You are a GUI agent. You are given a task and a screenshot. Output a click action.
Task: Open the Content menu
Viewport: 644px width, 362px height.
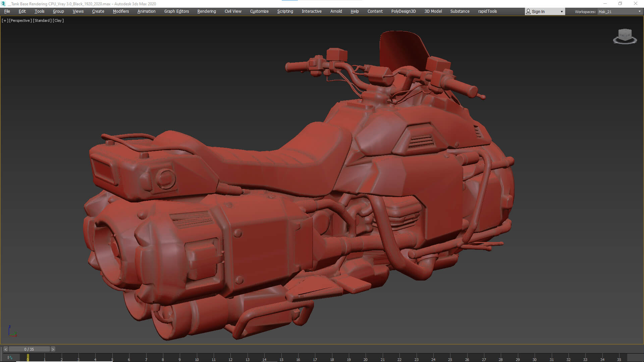click(x=375, y=11)
